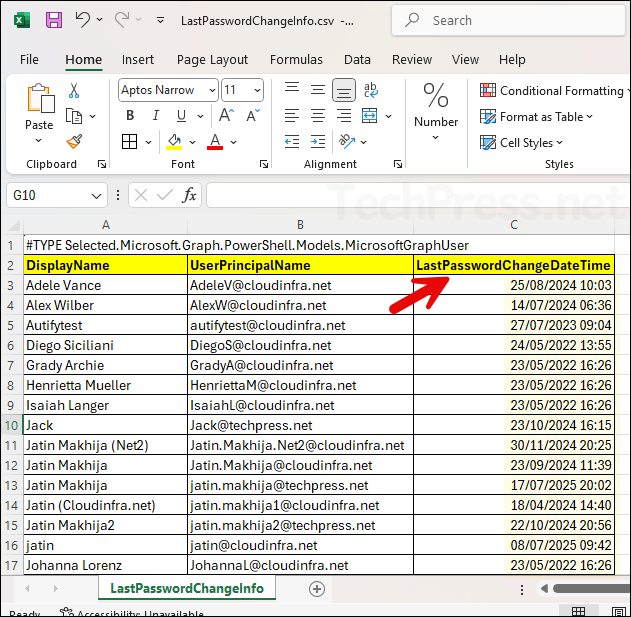Screen dimensions: 631x617
Task: Apply yellow Fill Color bucket
Action: coord(174,142)
